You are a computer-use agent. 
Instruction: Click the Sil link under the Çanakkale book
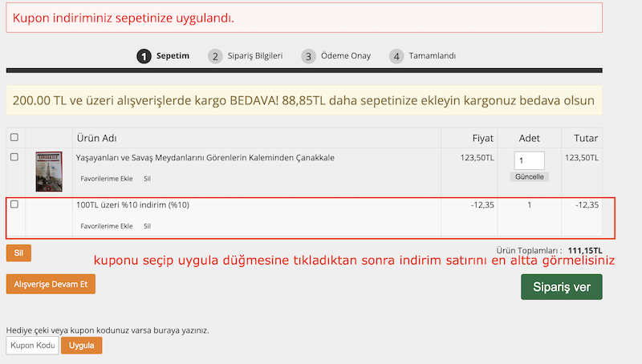148,178
